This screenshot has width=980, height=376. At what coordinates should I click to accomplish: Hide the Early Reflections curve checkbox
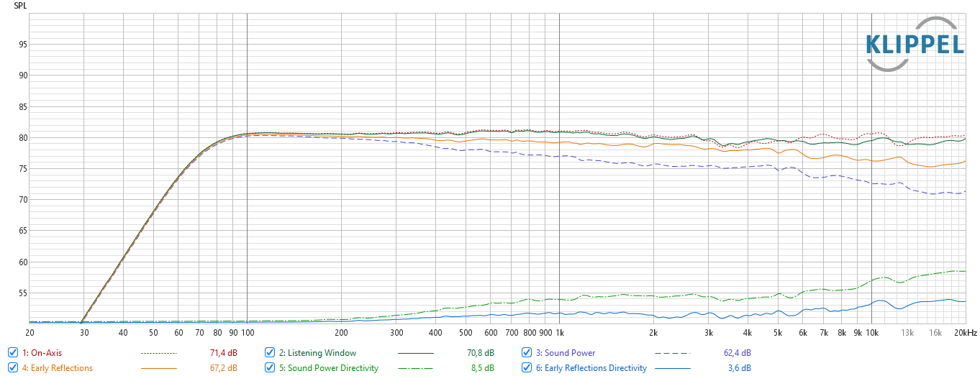click(x=13, y=368)
